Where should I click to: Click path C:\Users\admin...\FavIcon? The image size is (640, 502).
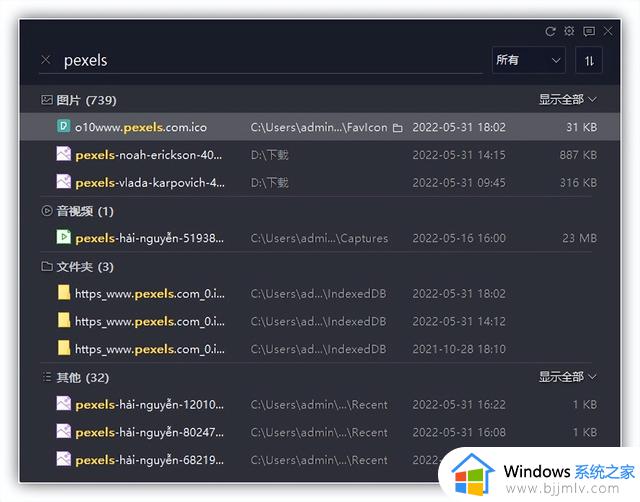point(319,127)
